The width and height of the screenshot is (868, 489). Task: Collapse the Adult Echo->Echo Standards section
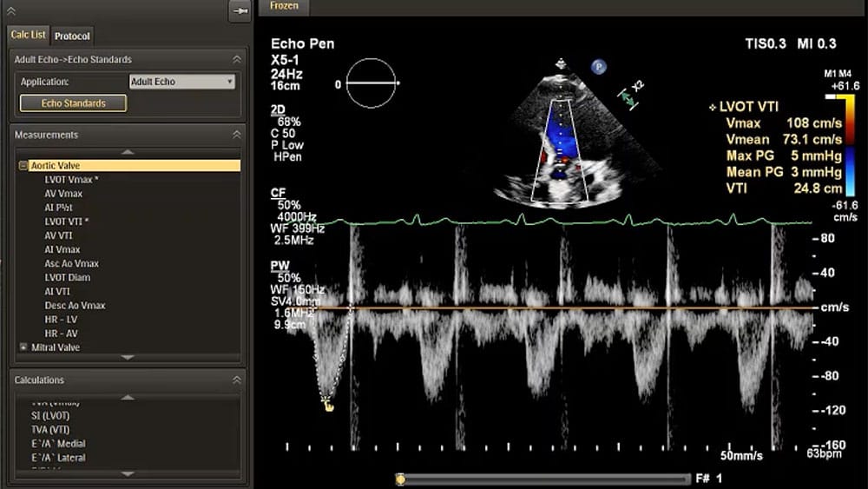pyautogui.click(x=237, y=59)
